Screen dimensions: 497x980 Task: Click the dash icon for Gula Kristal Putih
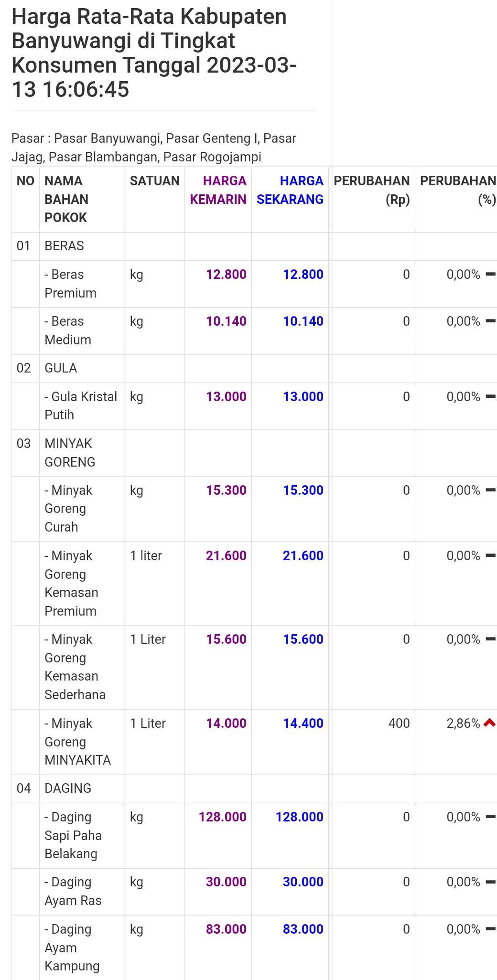(x=490, y=396)
